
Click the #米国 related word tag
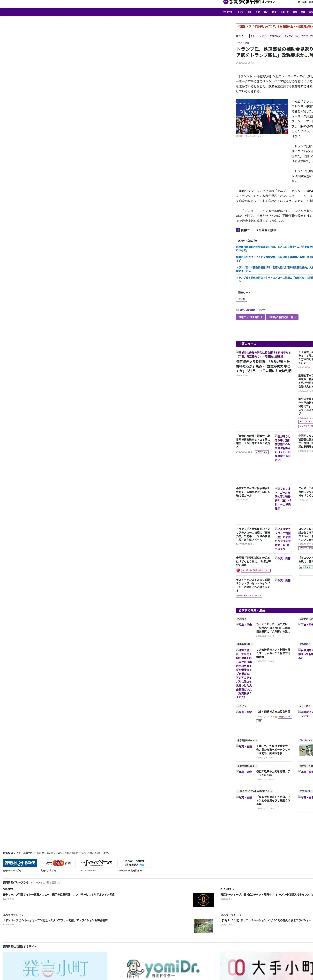pyautogui.click(x=242, y=299)
